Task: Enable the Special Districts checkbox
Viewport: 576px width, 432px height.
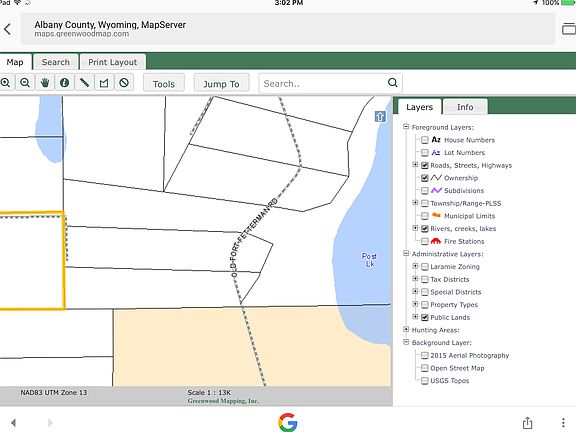Action: pyautogui.click(x=425, y=292)
